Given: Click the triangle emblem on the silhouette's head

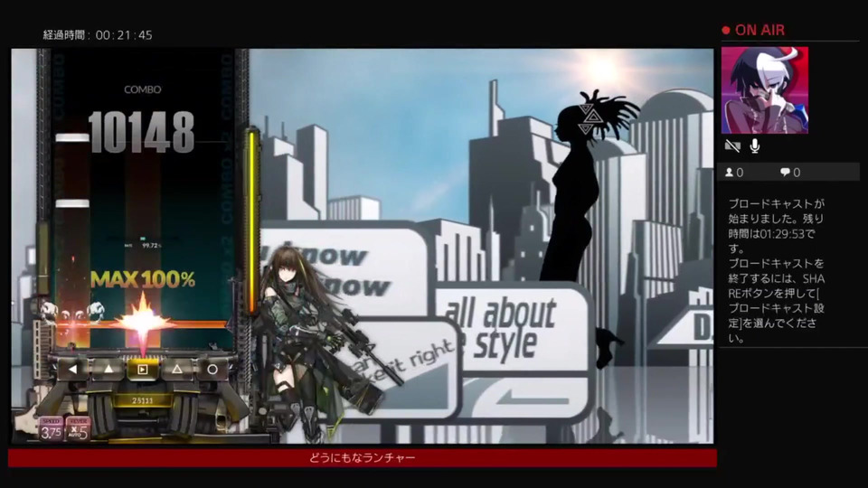Looking at the screenshot, I should (x=590, y=117).
